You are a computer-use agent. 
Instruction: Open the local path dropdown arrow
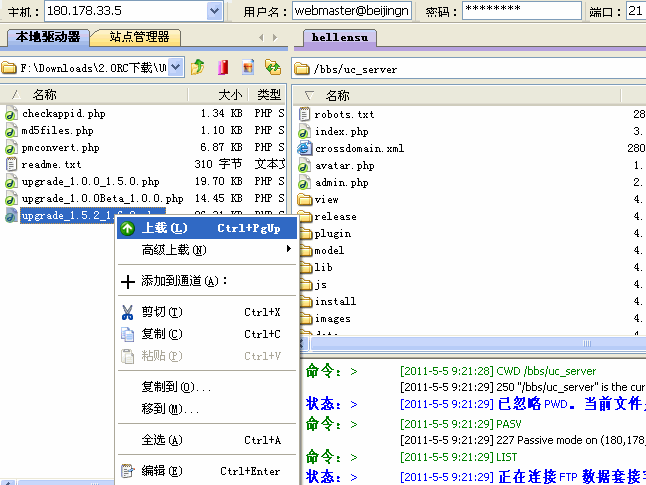[x=176, y=67]
